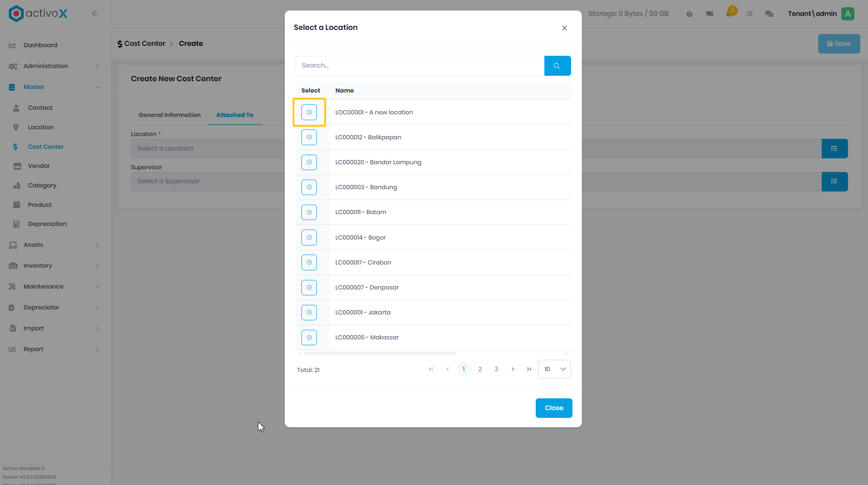Select the Batam row's select button
The width and height of the screenshot is (868, 485).
[x=309, y=212]
